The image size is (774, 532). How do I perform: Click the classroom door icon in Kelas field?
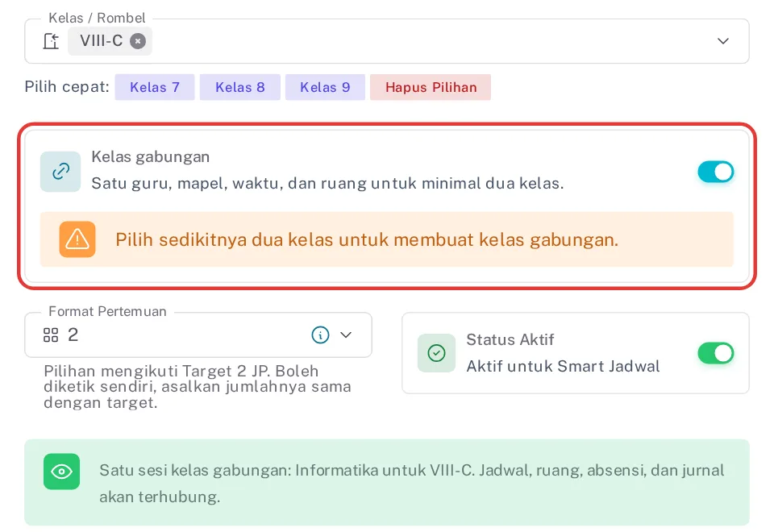[x=51, y=41]
